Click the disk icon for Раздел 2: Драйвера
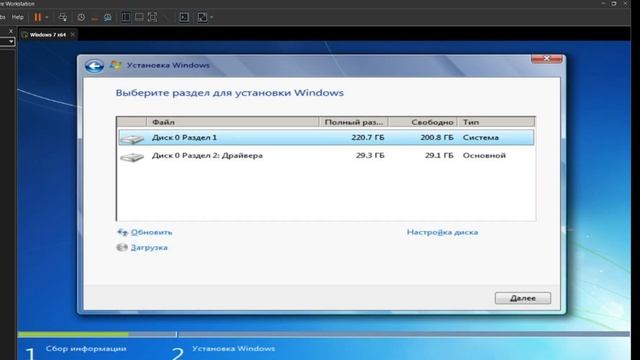This screenshot has height=360, width=640. (132, 157)
